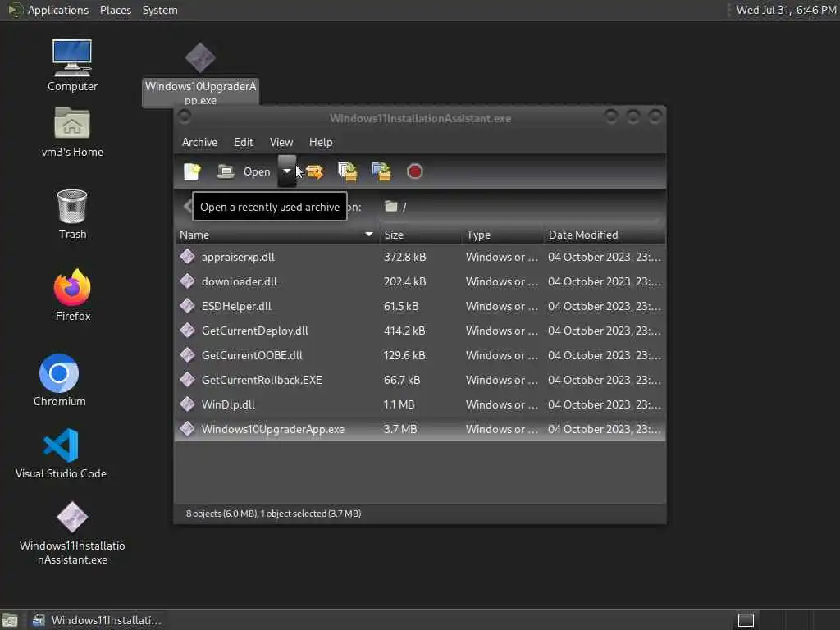
Task: Select the Chromium desktop icon
Action: (x=59, y=381)
